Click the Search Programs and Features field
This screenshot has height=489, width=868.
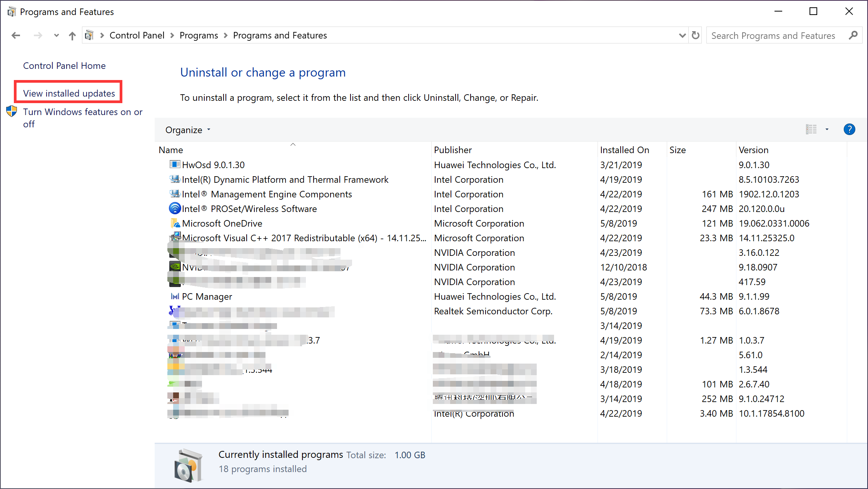pos(773,35)
